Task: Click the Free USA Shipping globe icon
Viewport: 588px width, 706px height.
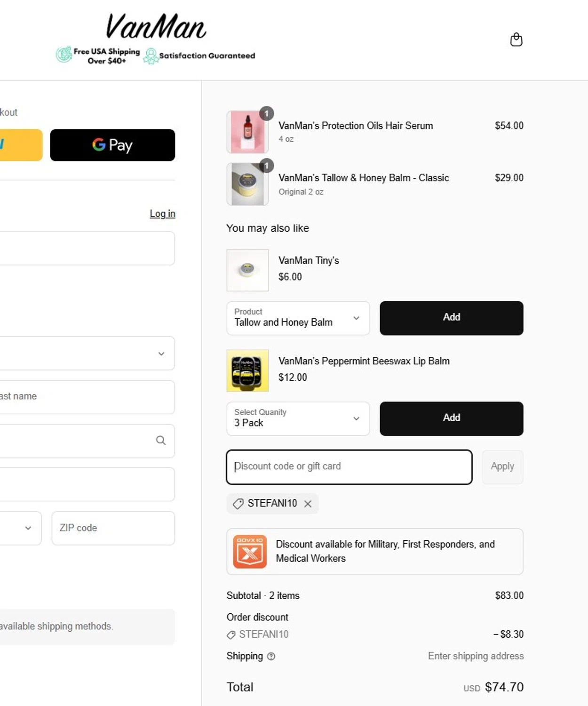Action: click(x=64, y=55)
